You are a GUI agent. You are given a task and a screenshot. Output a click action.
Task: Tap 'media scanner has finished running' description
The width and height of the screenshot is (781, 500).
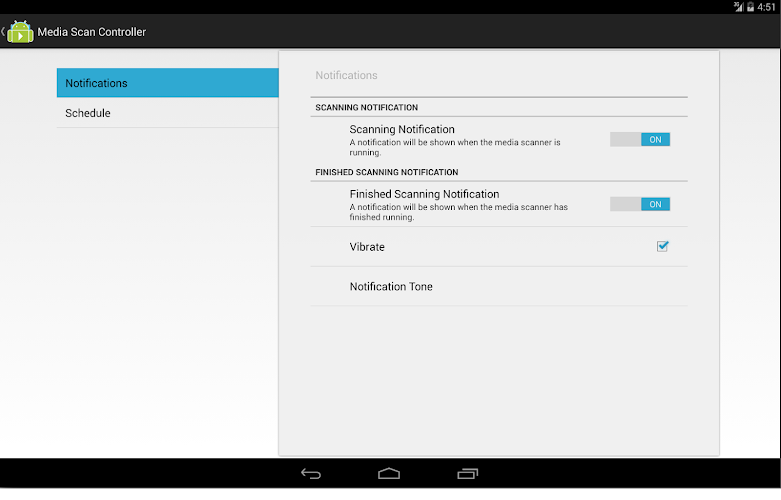pyautogui.click(x=458, y=212)
